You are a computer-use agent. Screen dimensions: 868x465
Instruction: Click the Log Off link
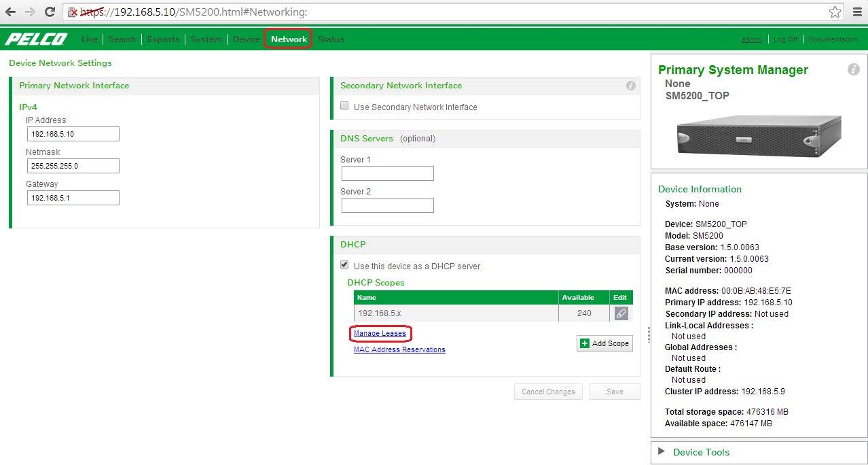(x=785, y=39)
